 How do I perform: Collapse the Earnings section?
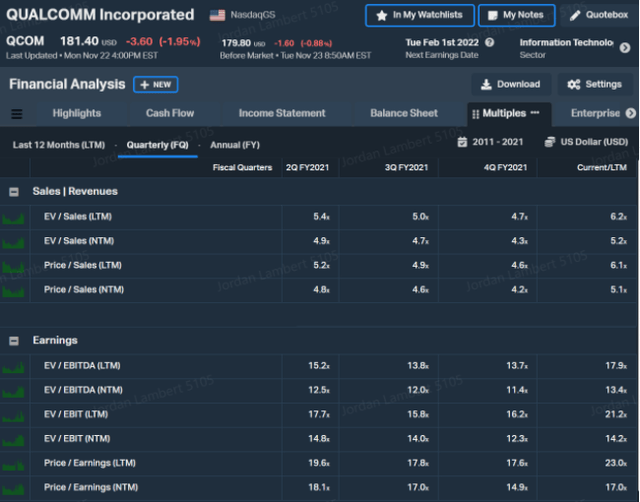pyautogui.click(x=14, y=341)
